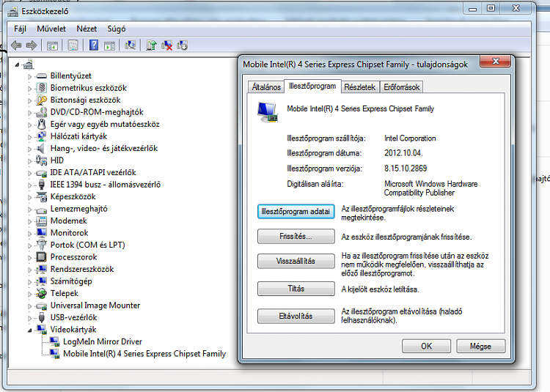Viewport: 550px width, 392px height.
Task: Click the Frissítés... button
Action: click(x=296, y=237)
